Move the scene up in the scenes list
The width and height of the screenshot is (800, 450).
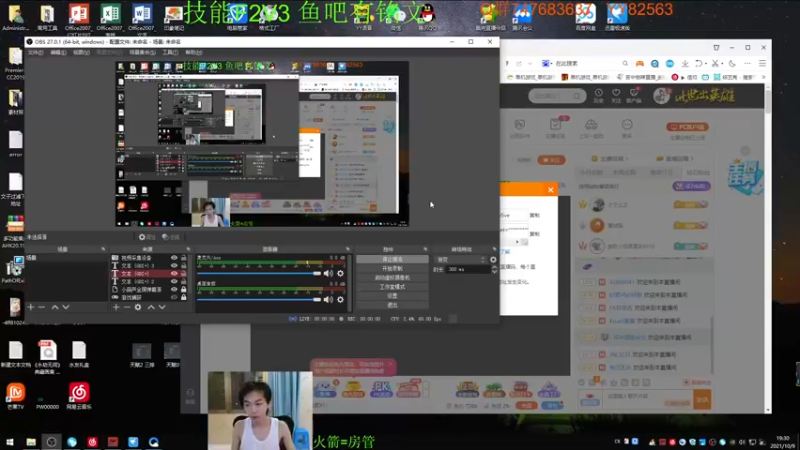point(55,307)
